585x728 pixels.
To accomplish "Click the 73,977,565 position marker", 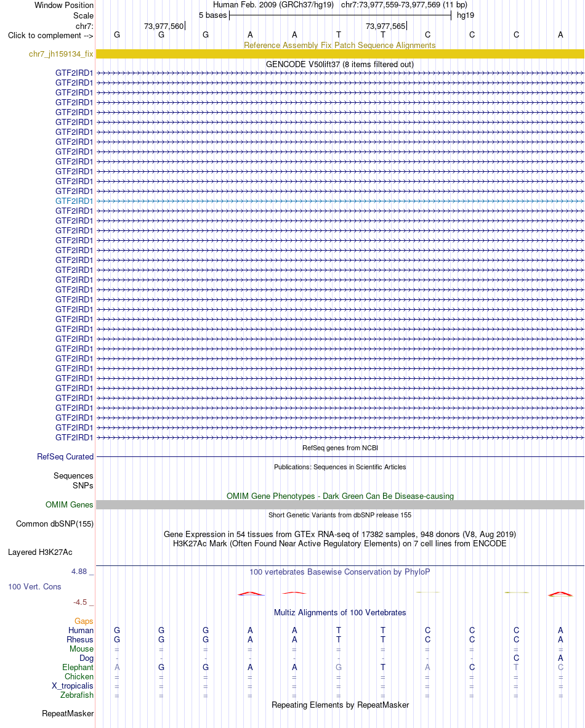I will point(386,26).
